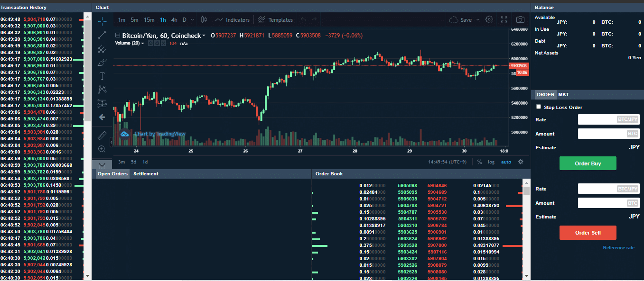Click the 5907000 ask price in Order Book

coord(437,245)
